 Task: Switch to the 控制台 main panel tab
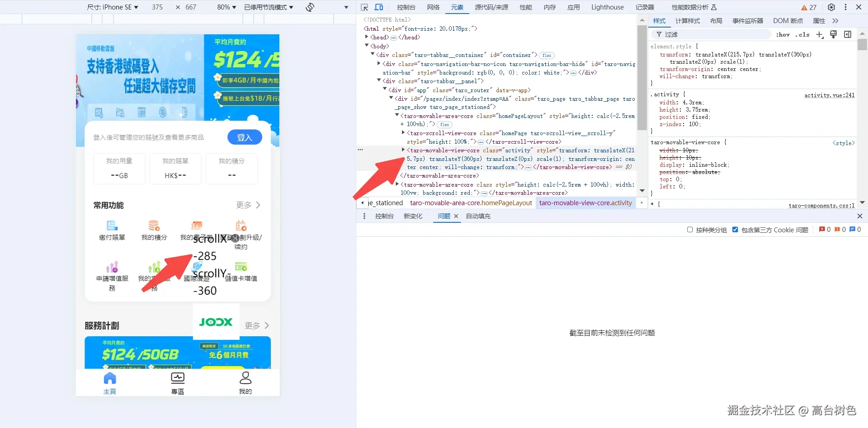(406, 7)
